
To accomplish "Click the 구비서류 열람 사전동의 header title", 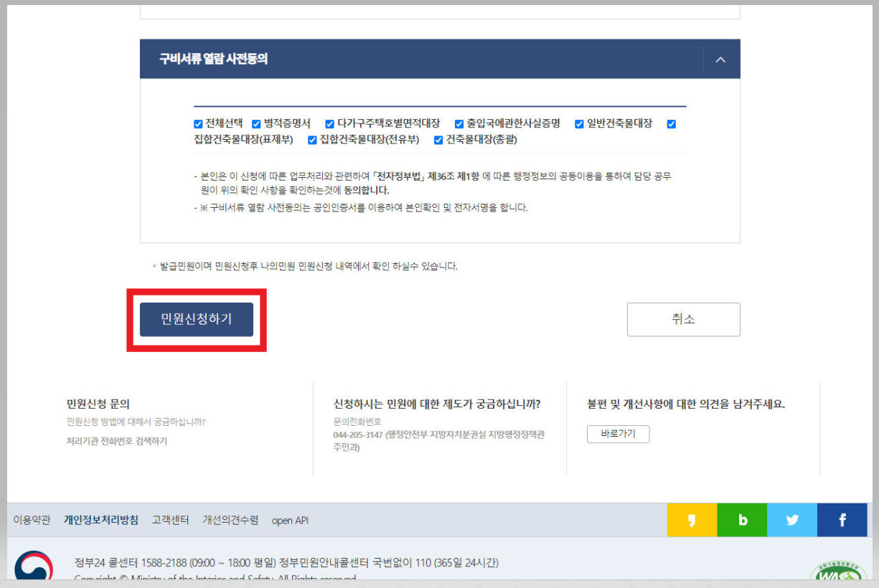I will coord(214,59).
